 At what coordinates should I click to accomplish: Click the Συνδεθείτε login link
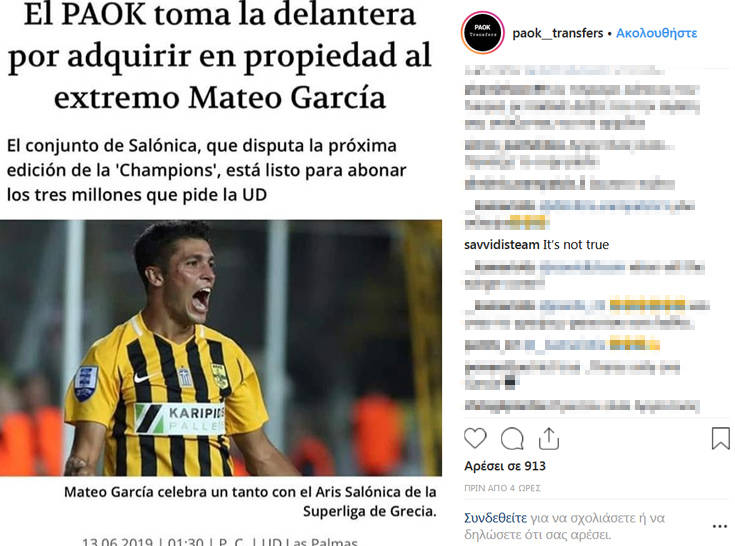tap(495, 518)
